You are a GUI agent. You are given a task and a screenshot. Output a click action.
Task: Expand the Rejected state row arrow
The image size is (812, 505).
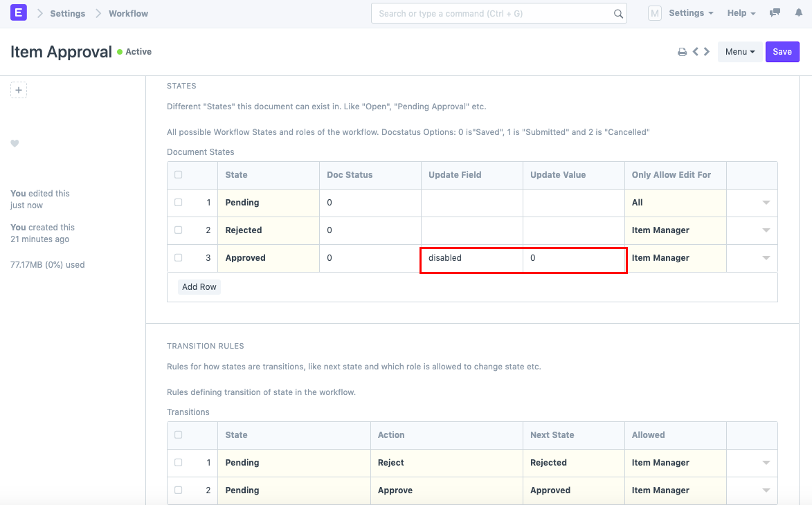[766, 230]
